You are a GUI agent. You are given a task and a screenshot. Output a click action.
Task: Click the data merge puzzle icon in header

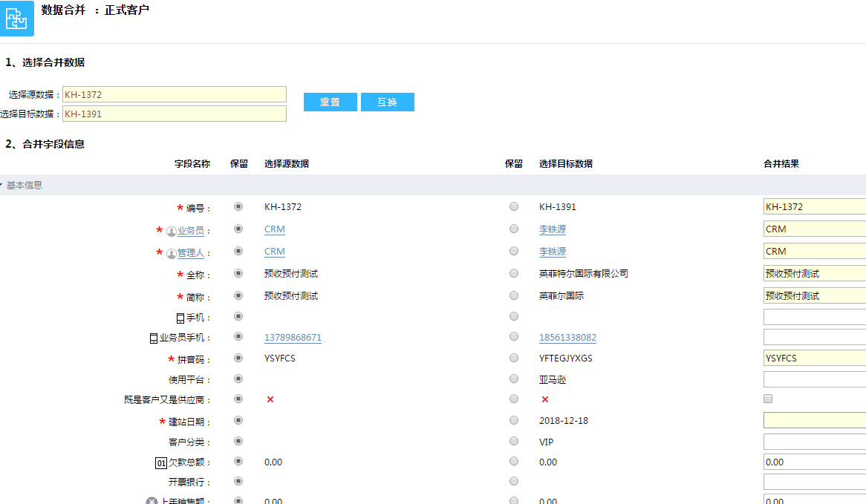[16, 18]
